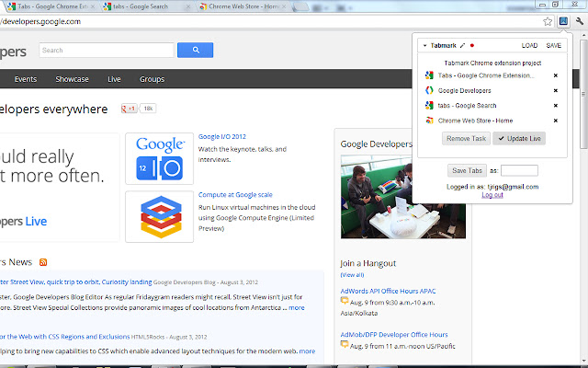The height and width of the screenshot is (368, 588).
Task: Click the Google +1 button
Action: click(x=129, y=109)
